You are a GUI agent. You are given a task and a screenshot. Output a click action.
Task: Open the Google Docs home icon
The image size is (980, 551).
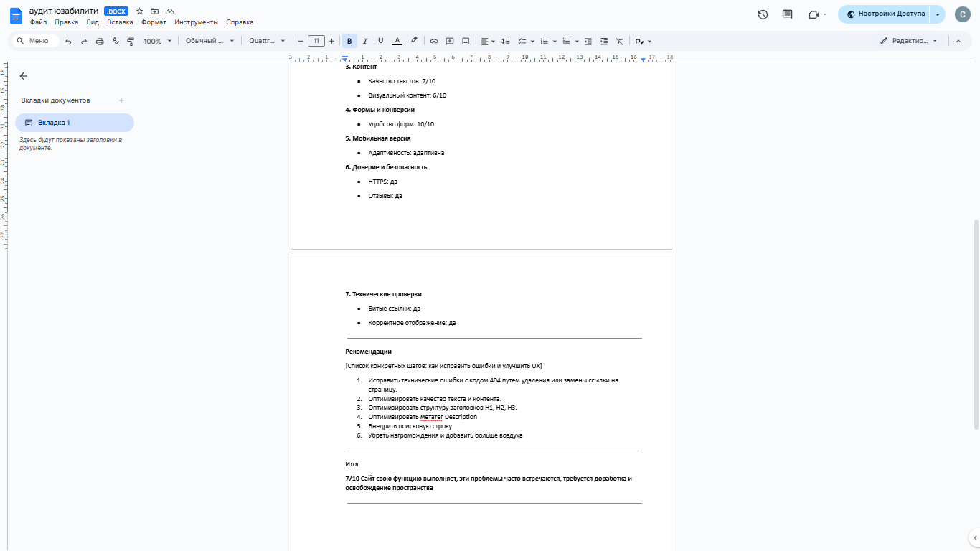tap(16, 16)
